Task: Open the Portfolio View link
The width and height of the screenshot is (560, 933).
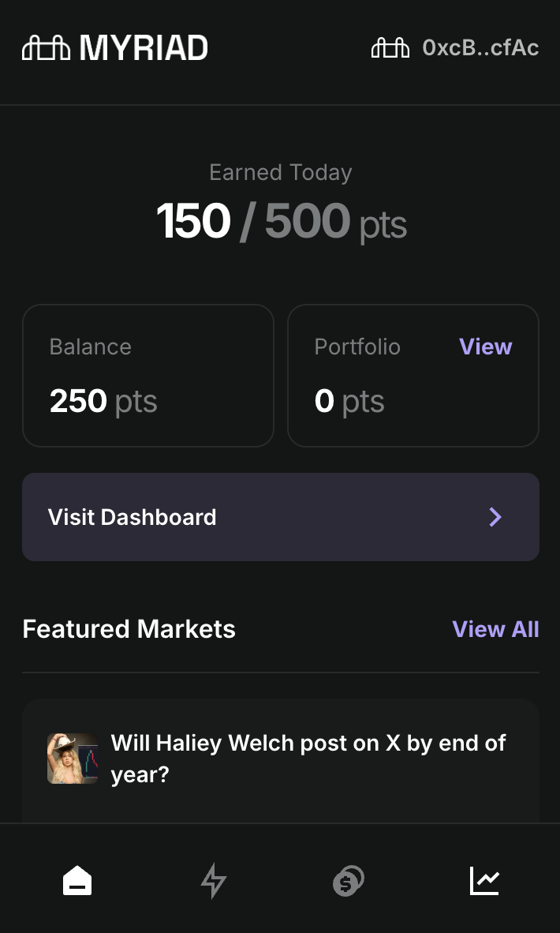Action: [x=485, y=347]
